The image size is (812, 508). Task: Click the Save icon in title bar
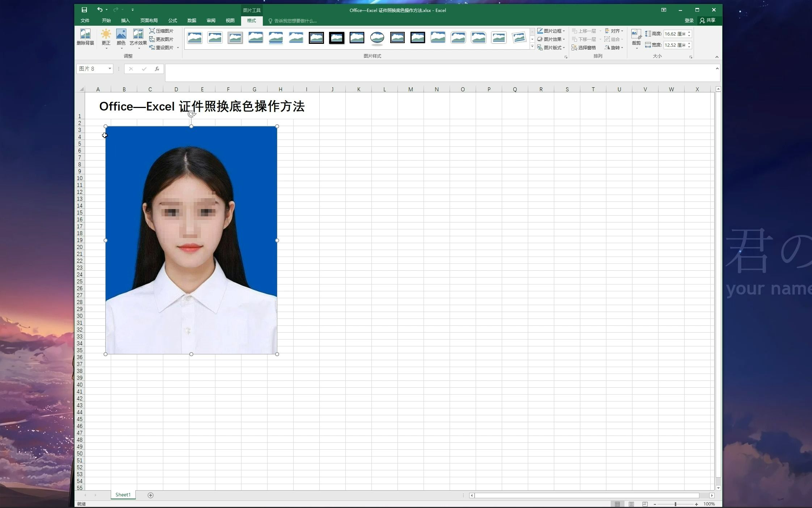[x=84, y=10]
